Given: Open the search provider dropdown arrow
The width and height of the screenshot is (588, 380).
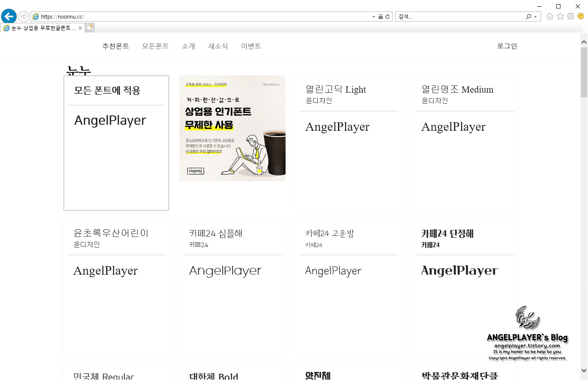Looking at the screenshot, I should 536,17.
